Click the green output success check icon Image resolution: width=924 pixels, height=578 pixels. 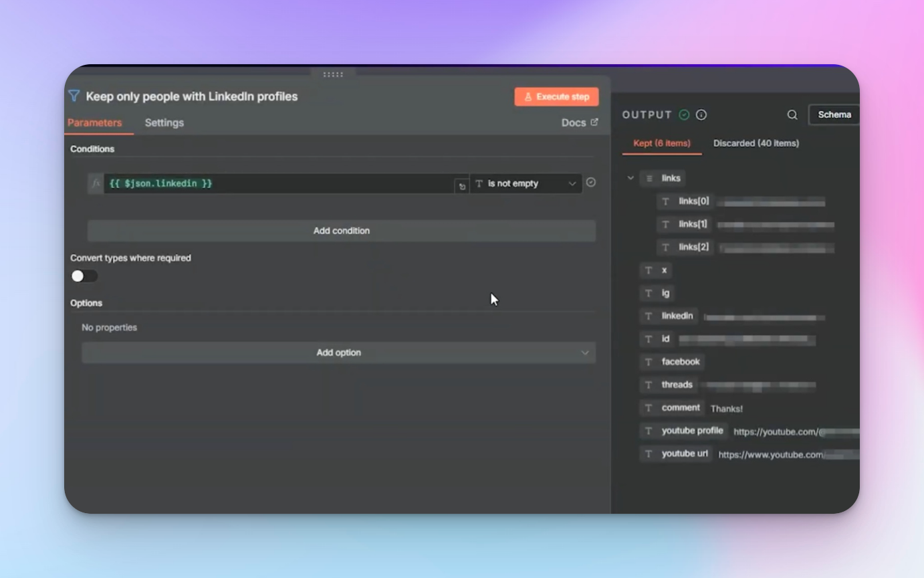(x=684, y=114)
